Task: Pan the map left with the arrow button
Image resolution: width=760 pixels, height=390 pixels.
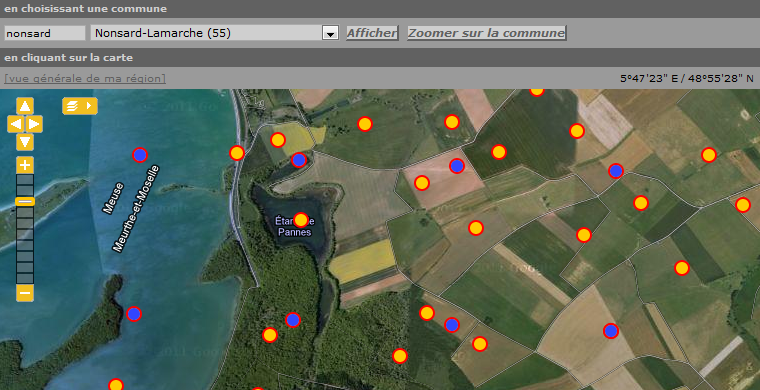Action: click(16, 124)
